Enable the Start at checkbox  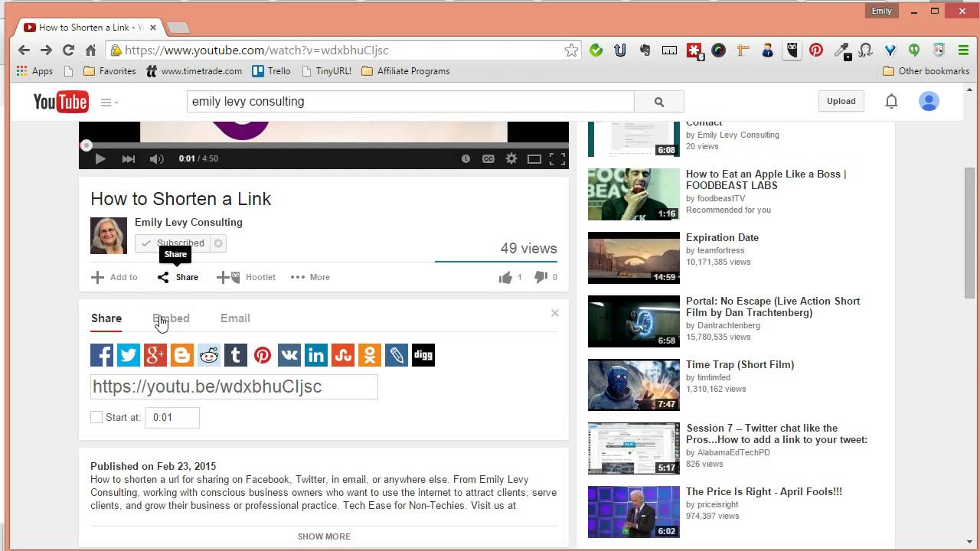coord(96,417)
